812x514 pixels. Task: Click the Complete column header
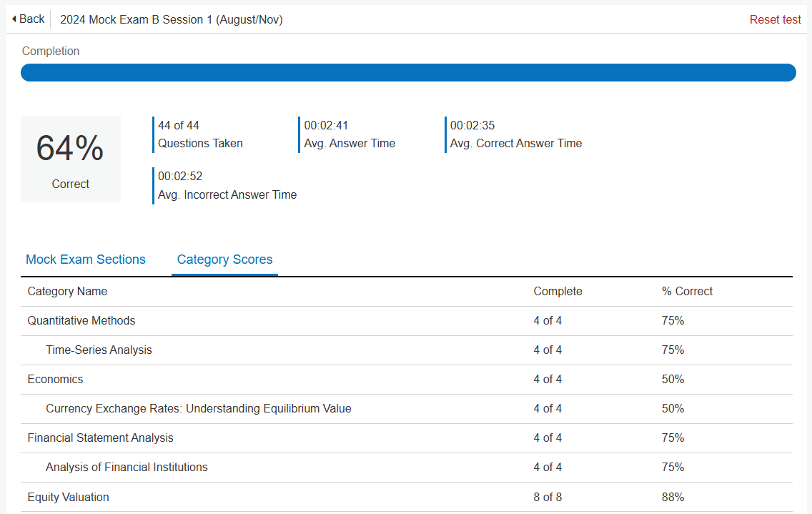558,291
